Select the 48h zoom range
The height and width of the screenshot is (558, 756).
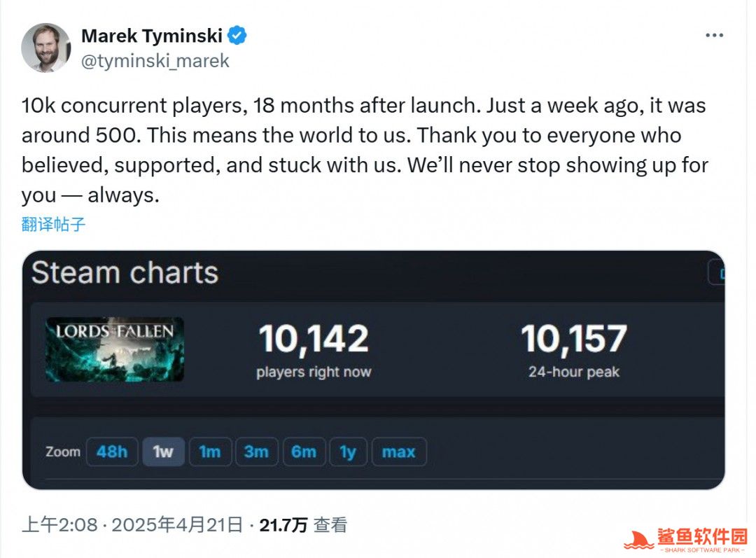click(112, 452)
